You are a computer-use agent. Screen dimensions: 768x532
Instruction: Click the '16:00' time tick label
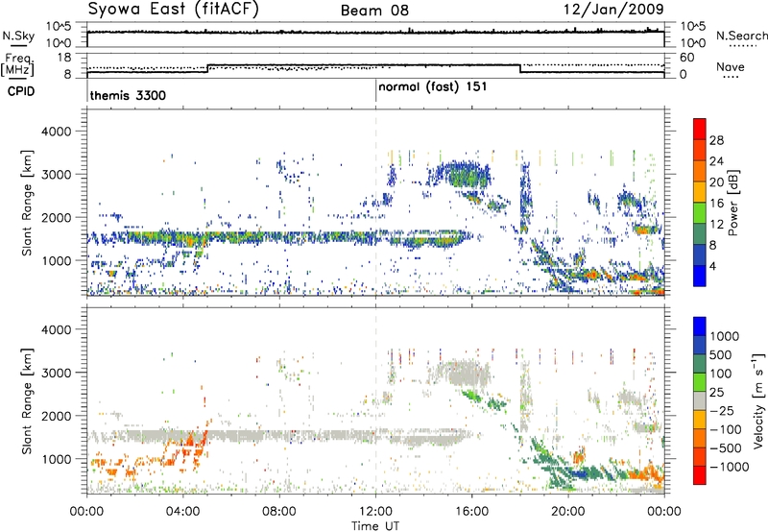[471, 512]
